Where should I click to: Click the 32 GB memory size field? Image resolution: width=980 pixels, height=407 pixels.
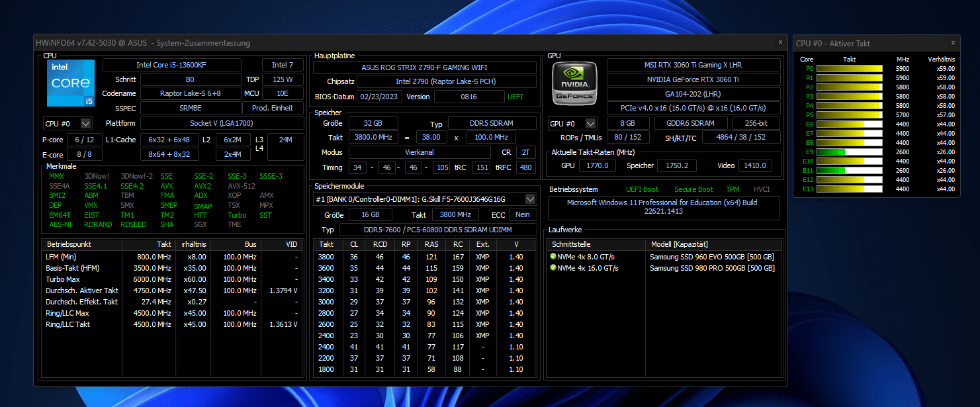373,123
